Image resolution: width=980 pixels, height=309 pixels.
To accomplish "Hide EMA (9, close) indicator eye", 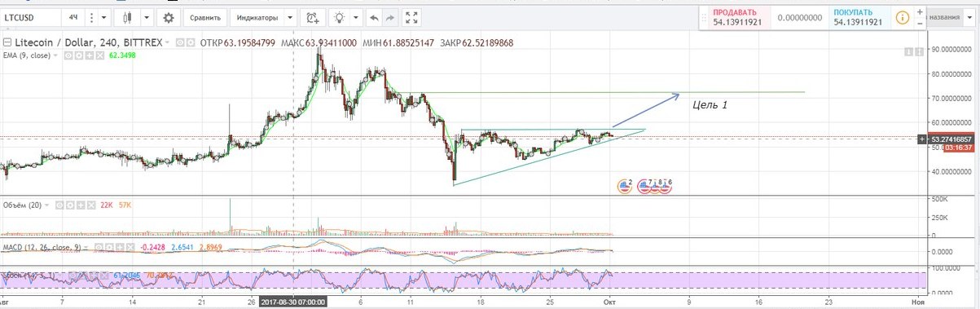I will [69, 55].
